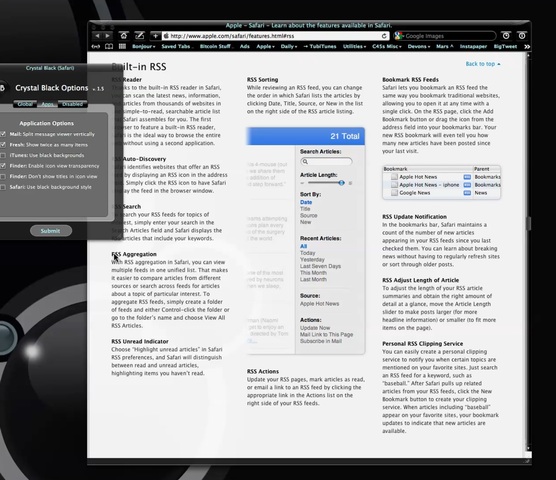Image resolution: width=556 pixels, height=480 pixels.
Task: Go forward using Safari's forward arrow
Action: click(107, 36)
